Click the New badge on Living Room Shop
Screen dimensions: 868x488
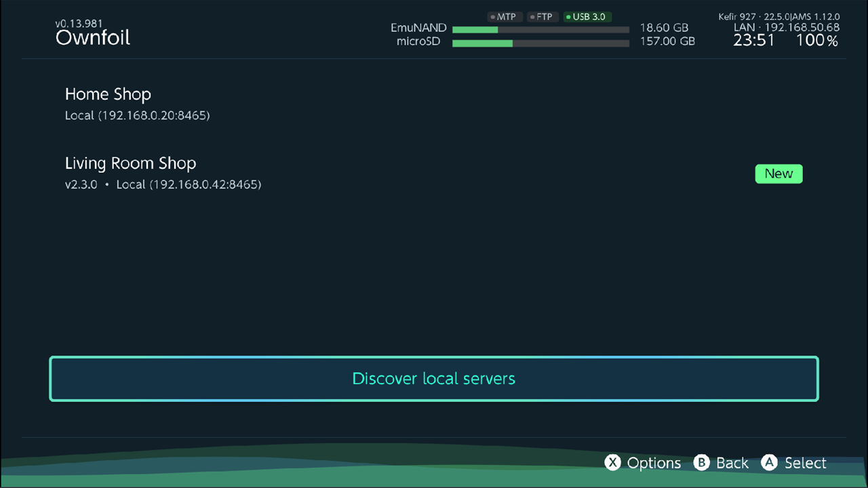[x=778, y=174]
